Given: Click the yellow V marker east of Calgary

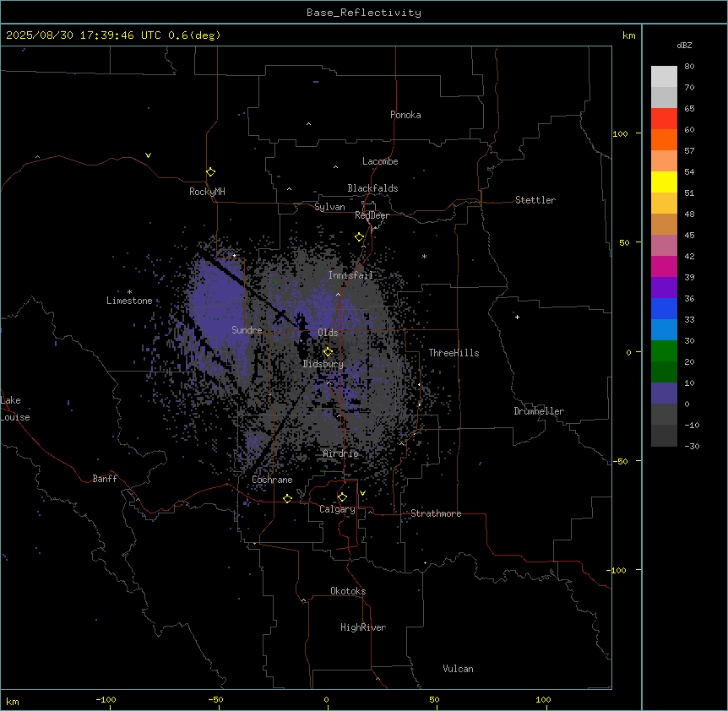Looking at the screenshot, I should click(x=362, y=493).
